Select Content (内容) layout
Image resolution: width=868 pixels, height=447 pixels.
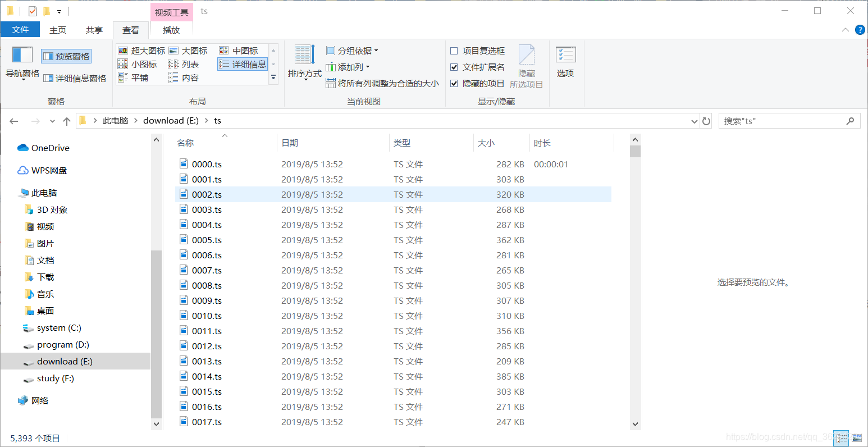point(184,77)
